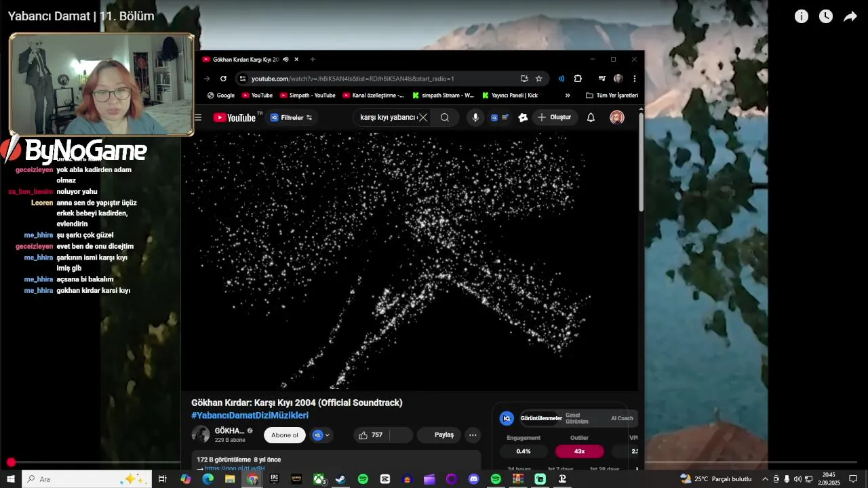The width and height of the screenshot is (868, 488).
Task: Open more actions ellipsis under video
Action: (x=473, y=435)
